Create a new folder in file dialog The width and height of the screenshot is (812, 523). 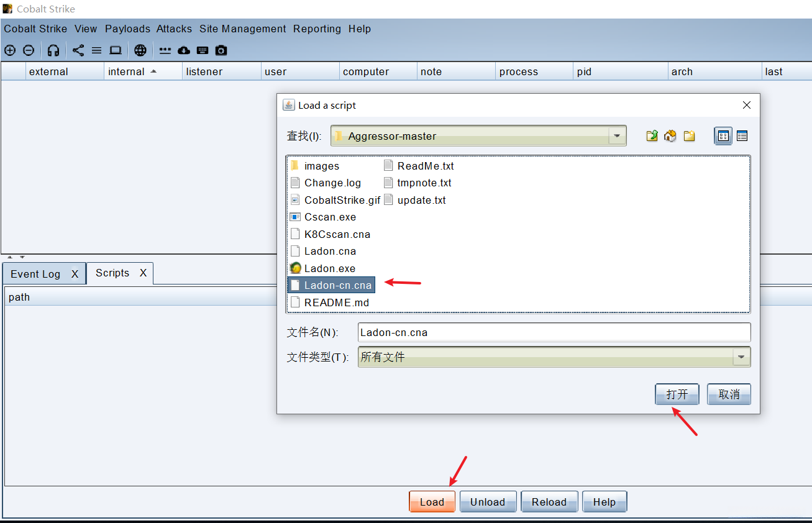[x=689, y=136]
